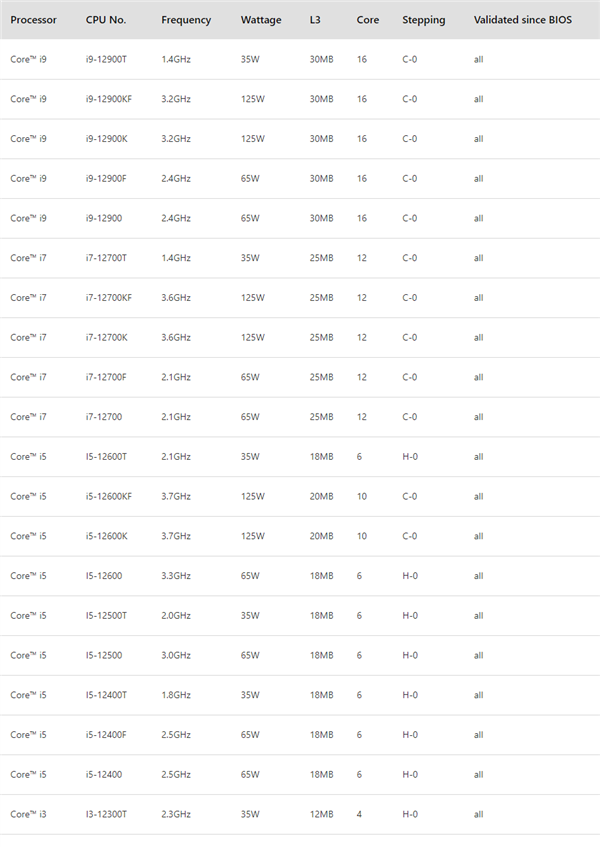Screen dimensions: 600x847
Task: Click the 12MB L3 cache value
Action: click(x=321, y=814)
